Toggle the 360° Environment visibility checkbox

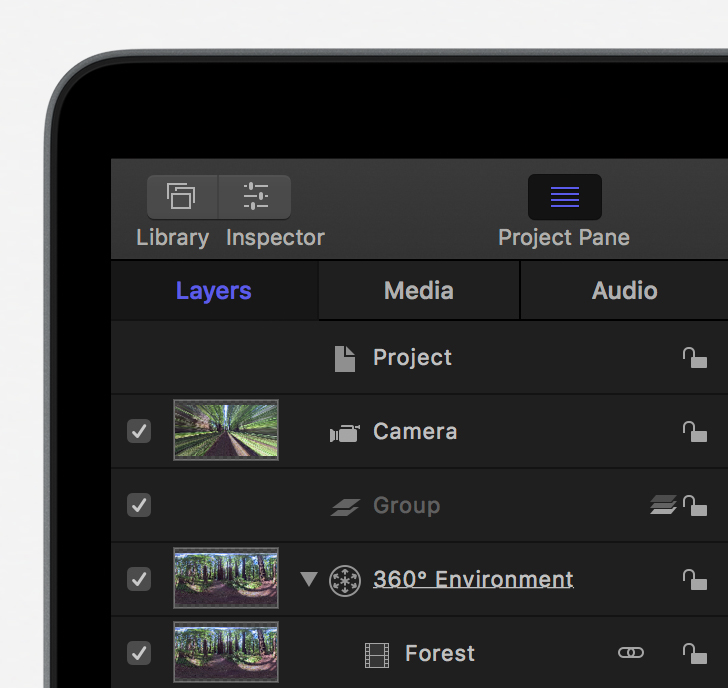(139, 579)
